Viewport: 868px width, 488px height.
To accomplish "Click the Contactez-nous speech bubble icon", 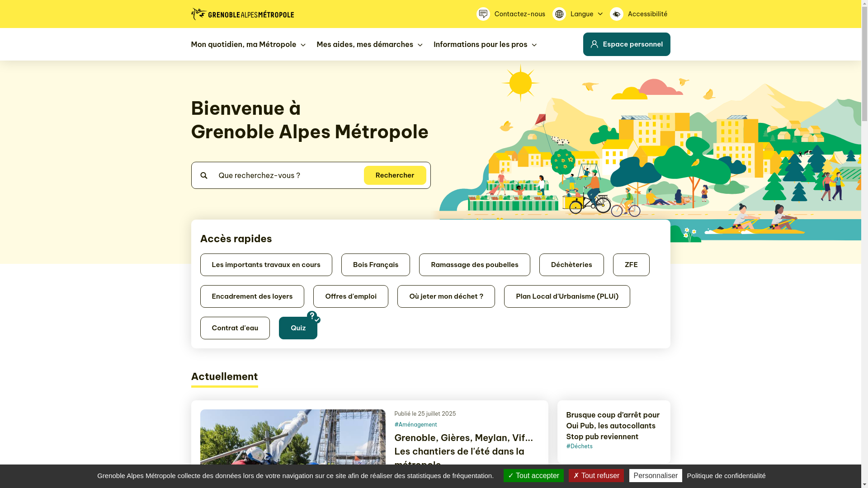I will pos(483,14).
